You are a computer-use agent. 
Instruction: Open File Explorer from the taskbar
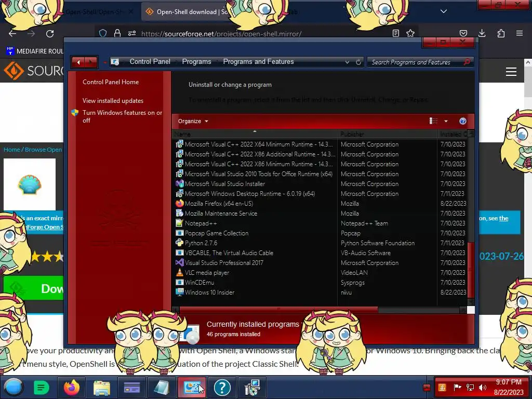(101, 387)
